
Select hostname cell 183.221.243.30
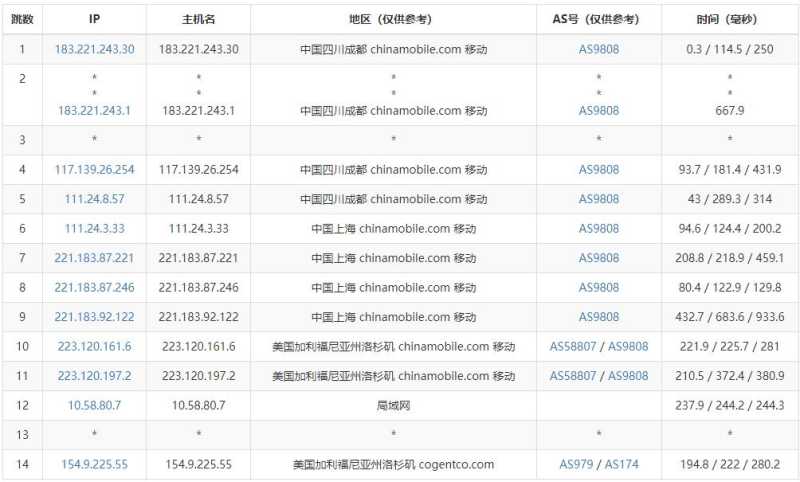(x=198, y=49)
